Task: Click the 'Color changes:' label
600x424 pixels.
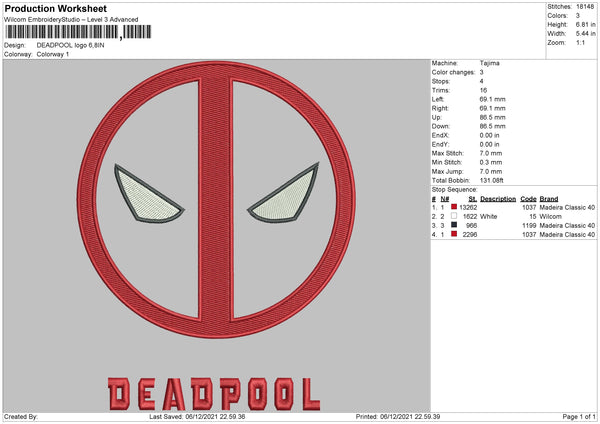Action: click(453, 72)
